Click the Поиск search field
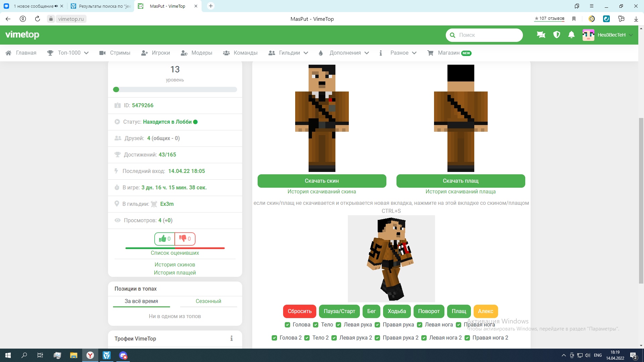644x362 pixels. click(x=488, y=35)
